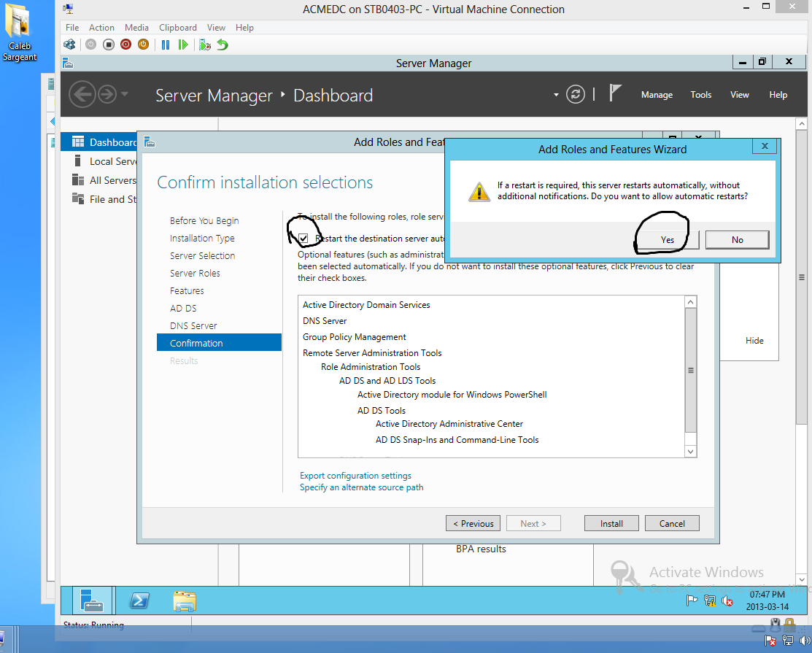812x653 pixels.
Task: Open the Server Manager notifications flag
Action: pyautogui.click(x=615, y=93)
